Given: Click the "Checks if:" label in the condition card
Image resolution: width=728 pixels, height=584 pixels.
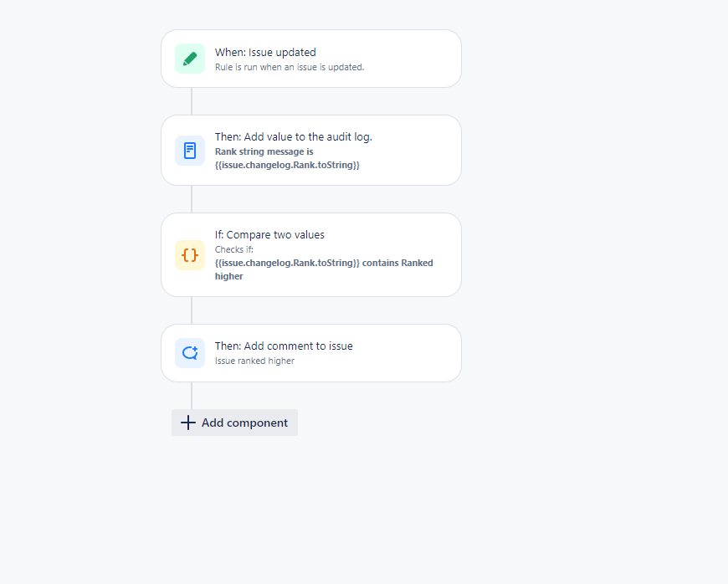Looking at the screenshot, I should 234,250.
